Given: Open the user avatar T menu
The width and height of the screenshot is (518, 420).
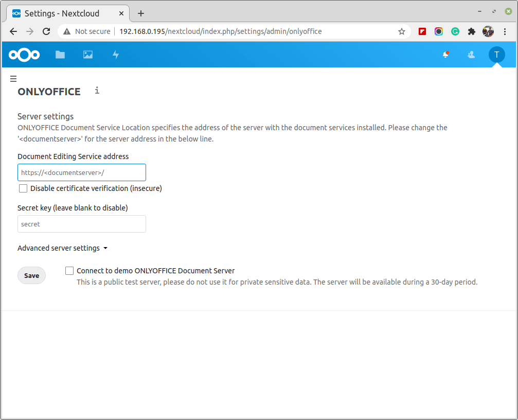Looking at the screenshot, I should (x=496, y=55).
